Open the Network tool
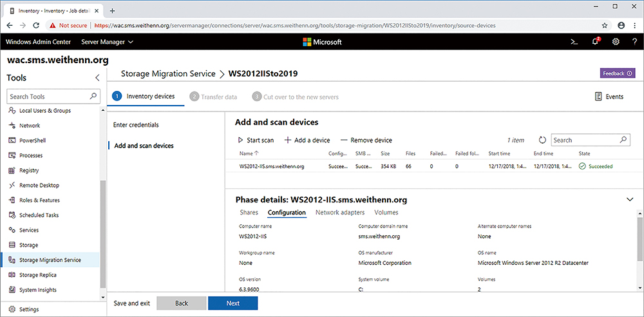 pyautogui.click(x=30, y=126)
